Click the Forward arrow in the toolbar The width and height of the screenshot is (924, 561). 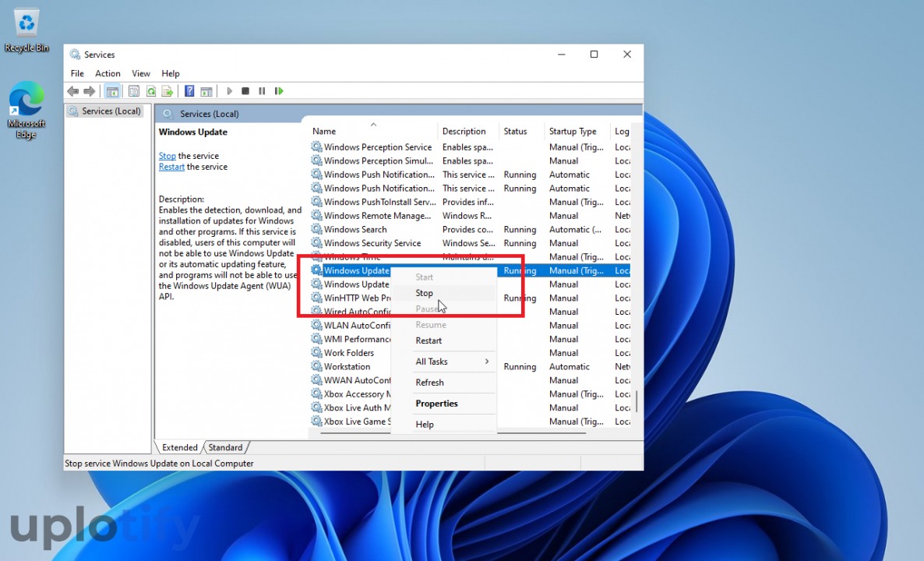click(x=90, y=91)
